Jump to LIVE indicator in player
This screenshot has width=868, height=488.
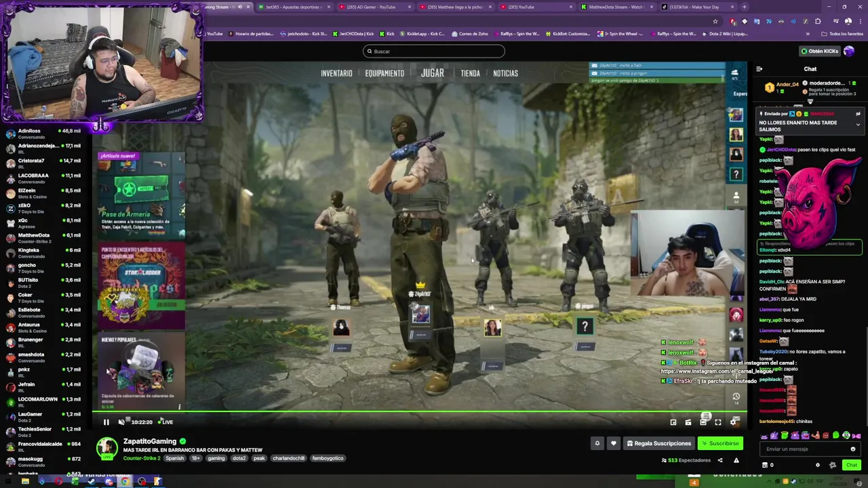click(x=165, y=422)
